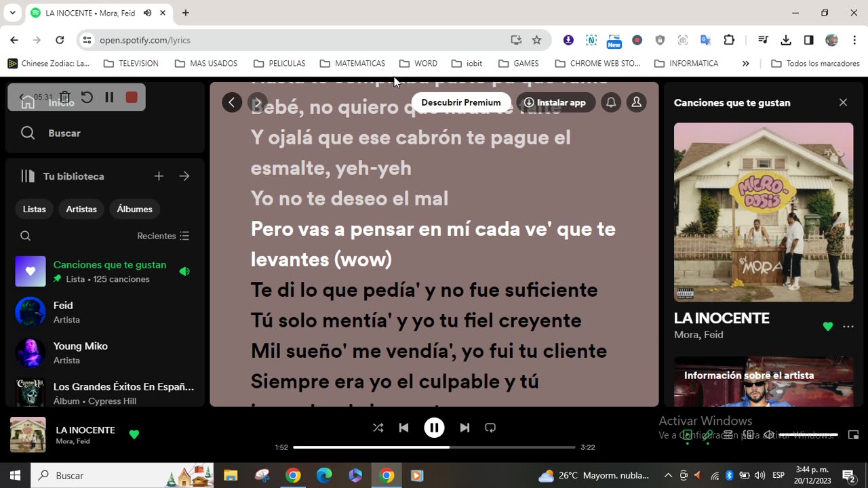The height and width of the screenshot is (488, 868).
Task: Open the MATEMATICAS bookmark folder
Action: pos(353,63)
